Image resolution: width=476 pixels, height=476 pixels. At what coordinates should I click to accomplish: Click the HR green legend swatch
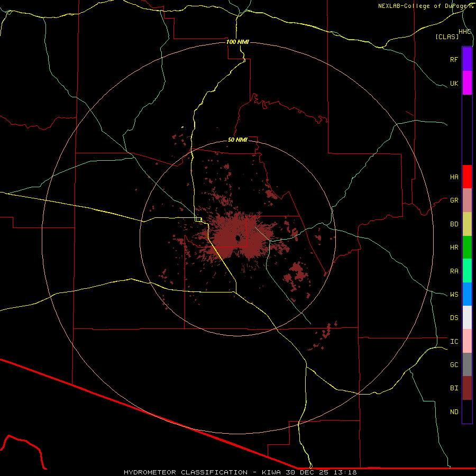467,248
